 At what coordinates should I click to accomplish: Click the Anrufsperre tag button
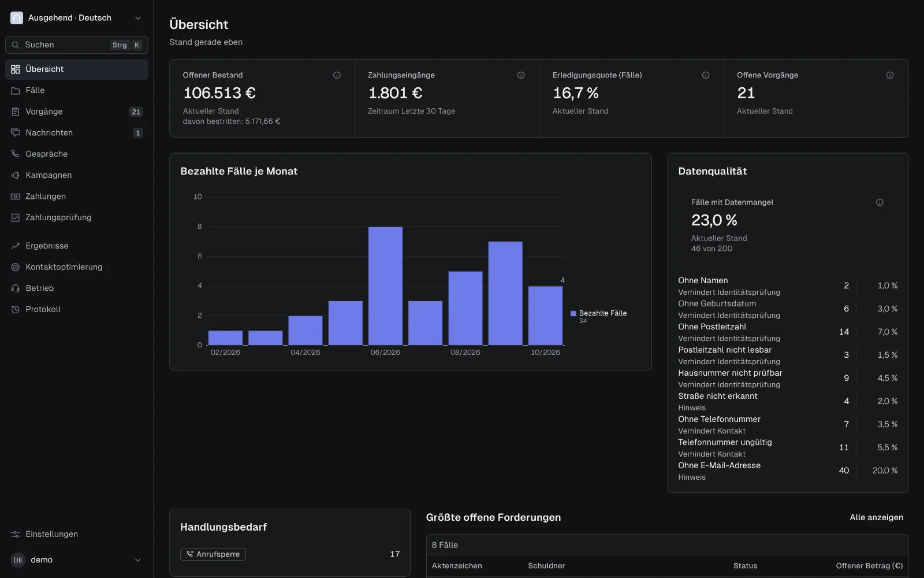pos(213,554)
